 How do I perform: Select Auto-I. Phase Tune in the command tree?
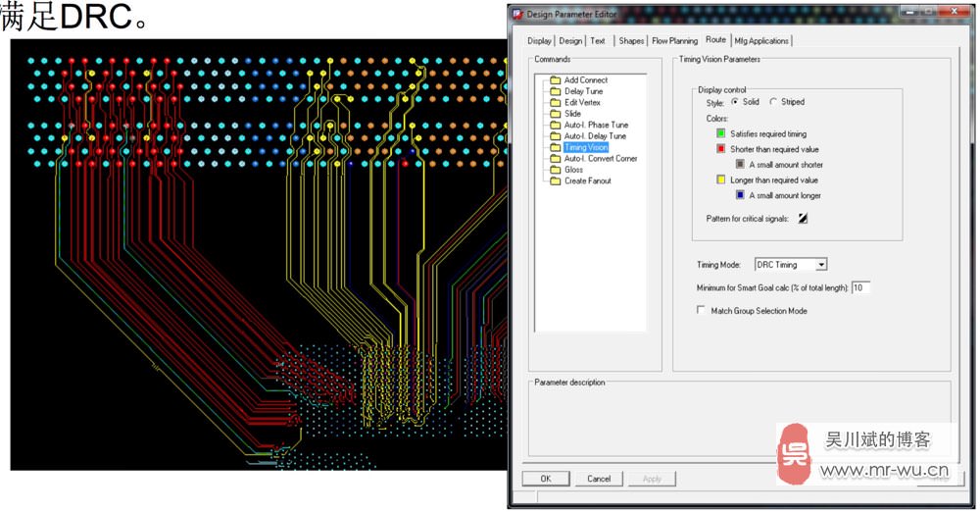click(596, 126)
